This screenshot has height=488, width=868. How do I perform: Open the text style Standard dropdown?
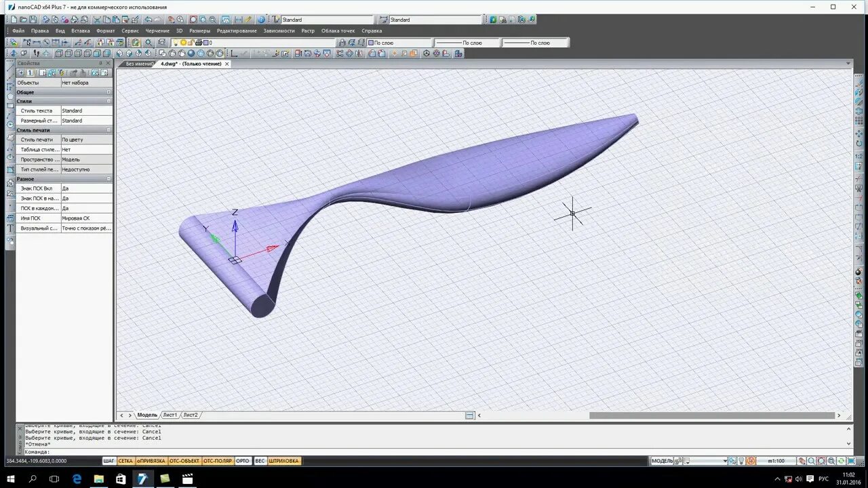[x=327, y=20]
